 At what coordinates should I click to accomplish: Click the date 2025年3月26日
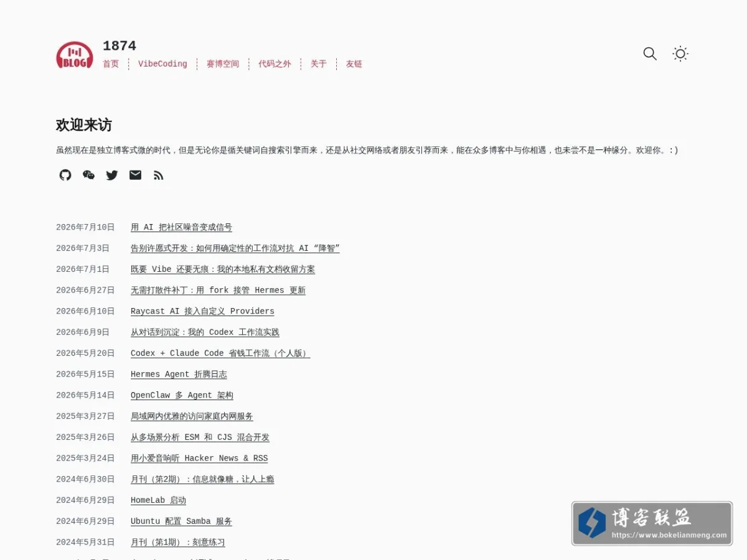pos(85,437)
